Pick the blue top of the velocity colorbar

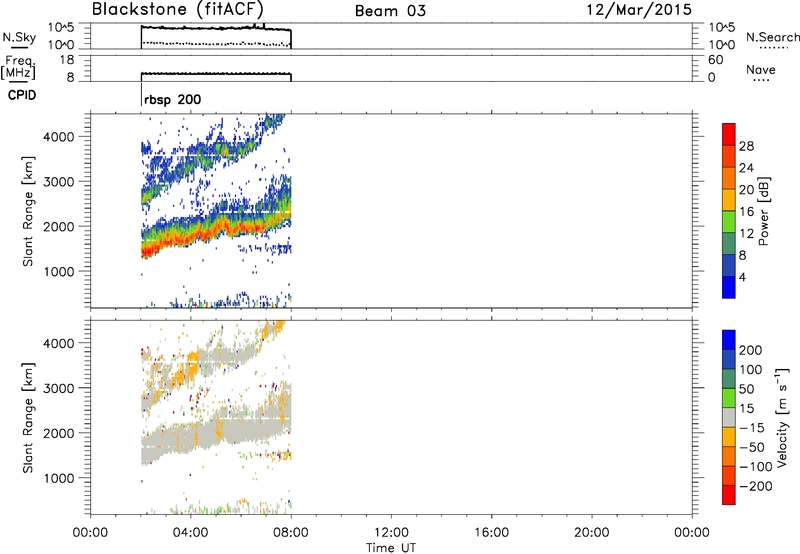(x=729, y=340)
